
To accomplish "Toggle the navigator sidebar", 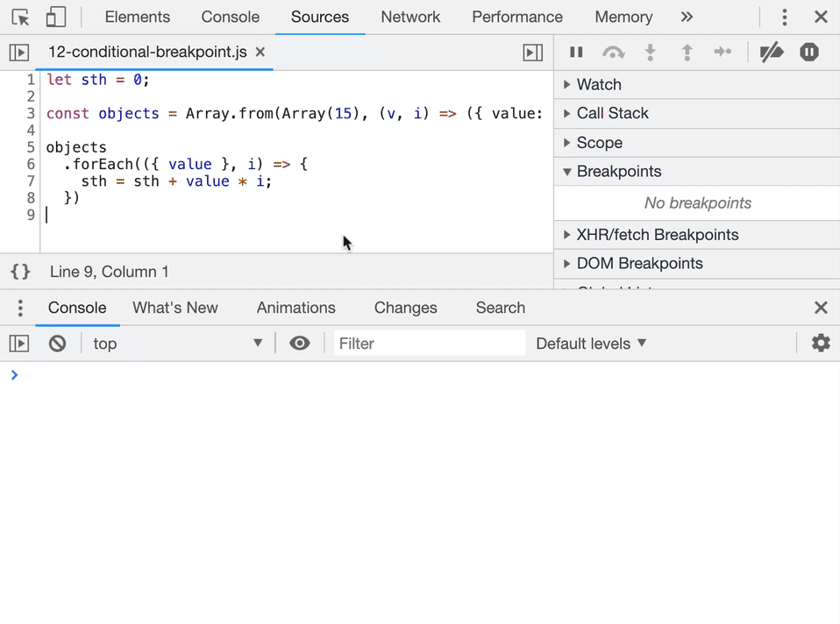I will pyautogui.click(x=18, y=52).
